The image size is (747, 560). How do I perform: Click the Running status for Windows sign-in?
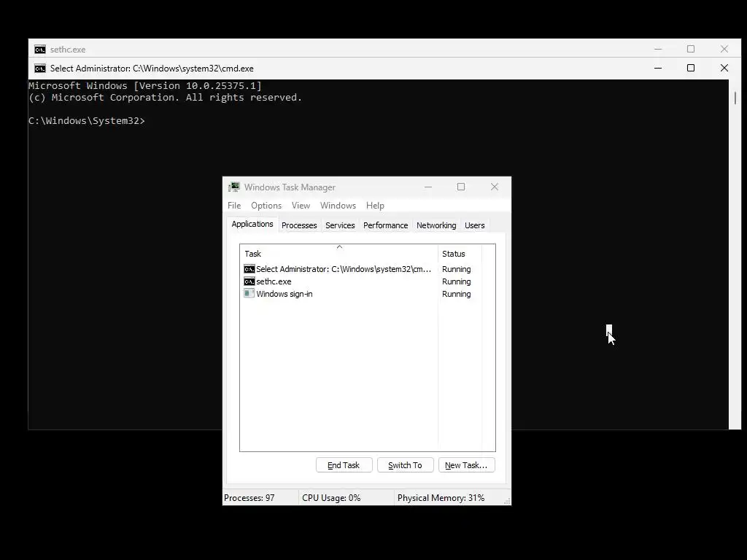[456, 294]
